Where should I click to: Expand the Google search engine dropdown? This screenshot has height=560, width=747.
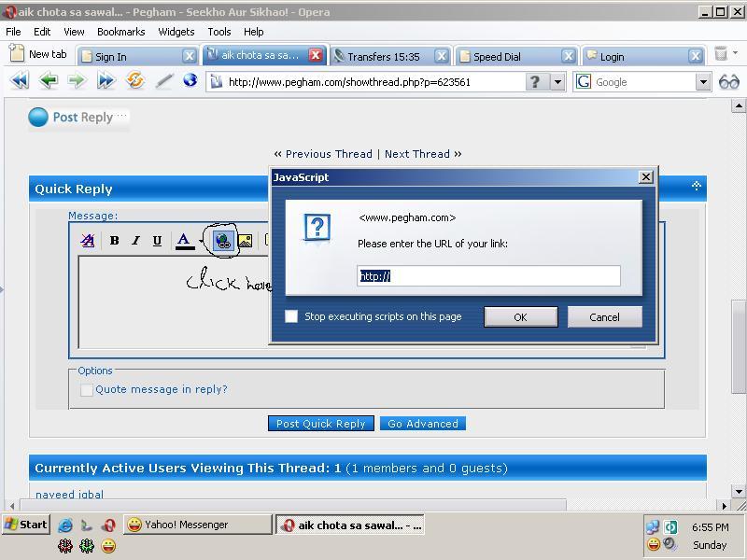coord(703,82)
